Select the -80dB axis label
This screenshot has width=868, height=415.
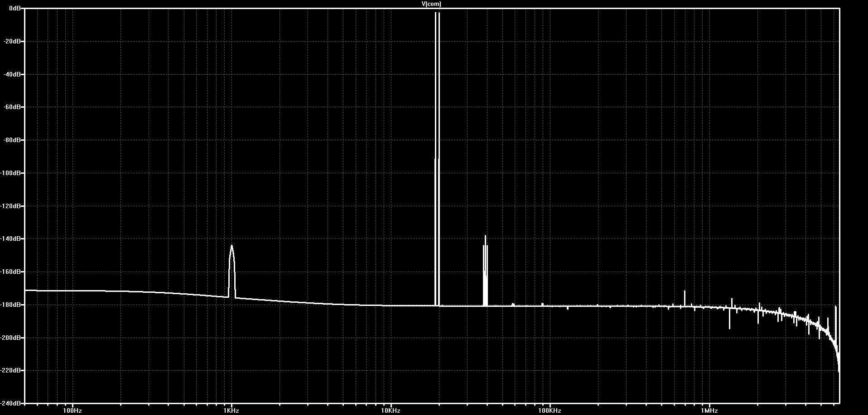point(12,140)
